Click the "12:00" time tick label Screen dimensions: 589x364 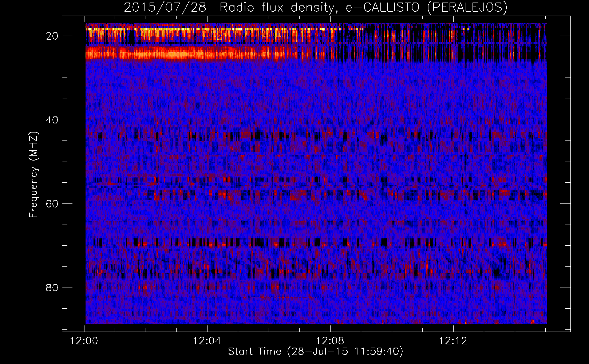pos(84,341)
